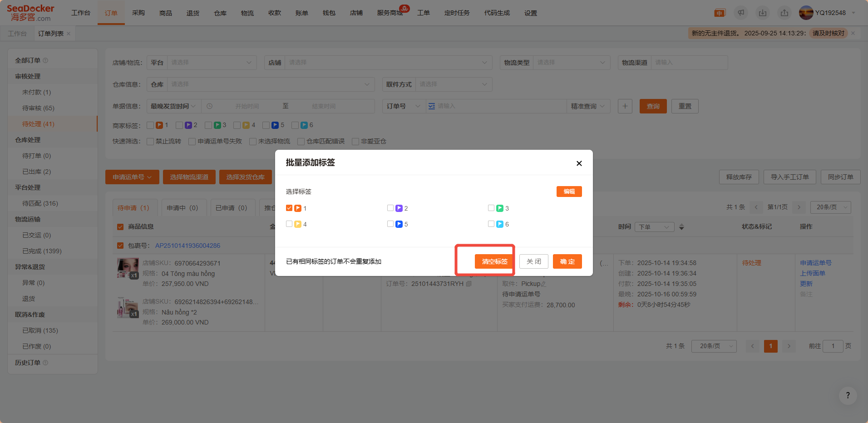This screenshot has width=868, height=423.
Task: Click the announcement megaphone icon
Action: click(741, 13)
